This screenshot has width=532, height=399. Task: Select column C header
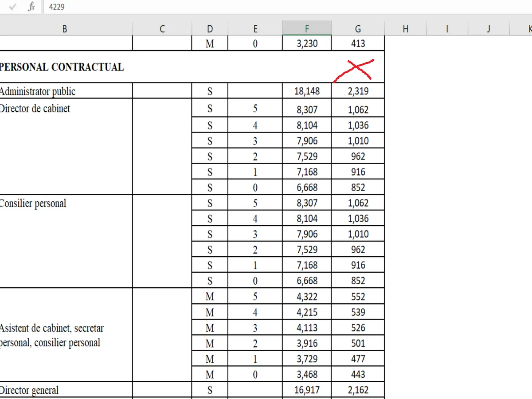162,29
